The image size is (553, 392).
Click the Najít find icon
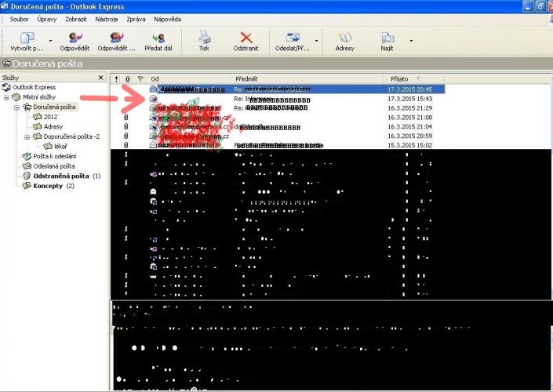[x=387, y=38]
